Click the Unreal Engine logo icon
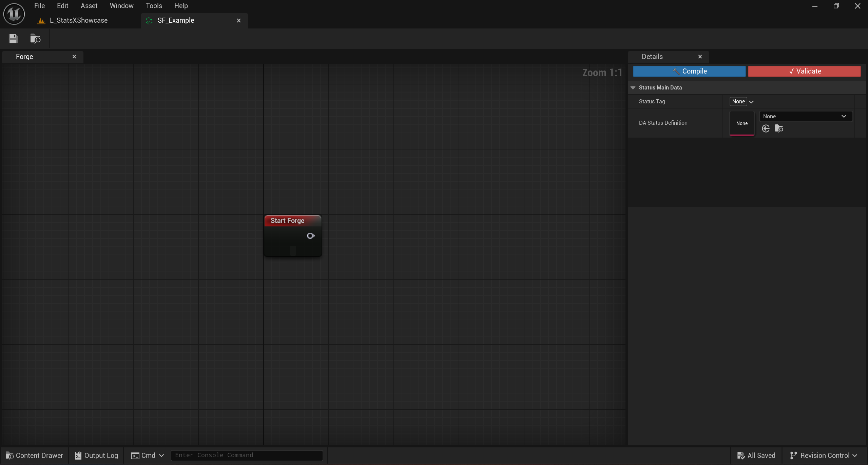 tap(14, 14)
